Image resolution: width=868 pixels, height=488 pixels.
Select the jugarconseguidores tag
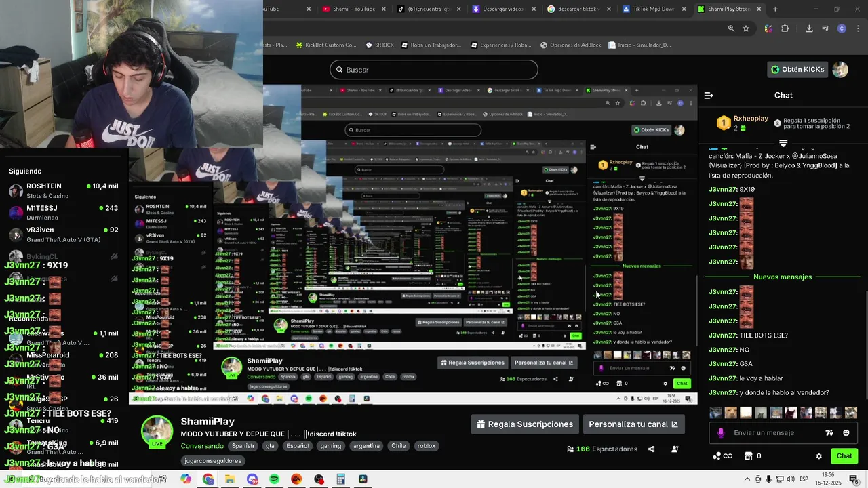tap(214, 461)
